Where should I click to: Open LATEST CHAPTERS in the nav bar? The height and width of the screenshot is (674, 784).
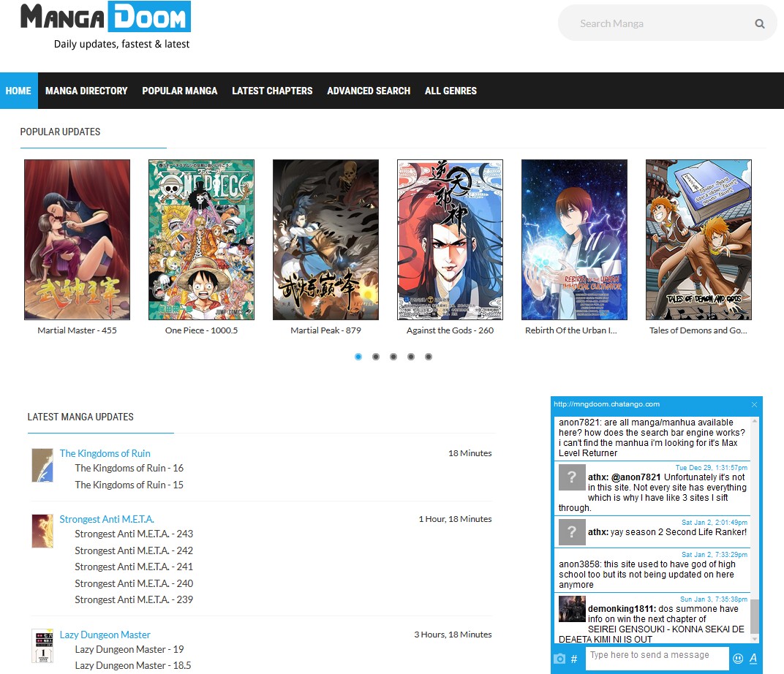pos(272,91)
